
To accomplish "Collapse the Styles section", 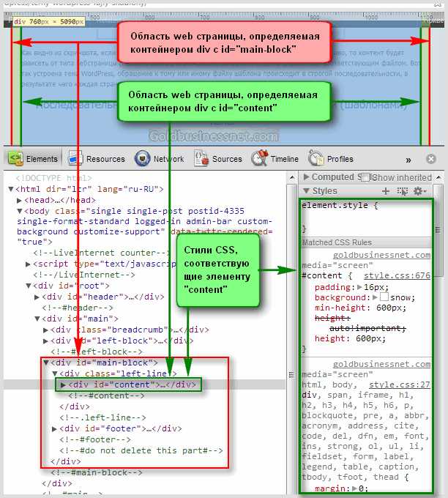I will point(306,191).
